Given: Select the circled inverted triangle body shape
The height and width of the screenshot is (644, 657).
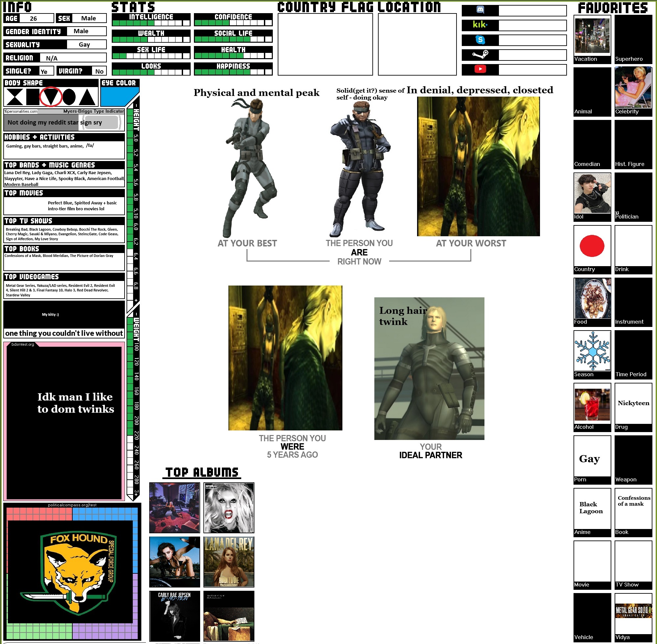Looking at the screenshot, I should click(51, 97).
